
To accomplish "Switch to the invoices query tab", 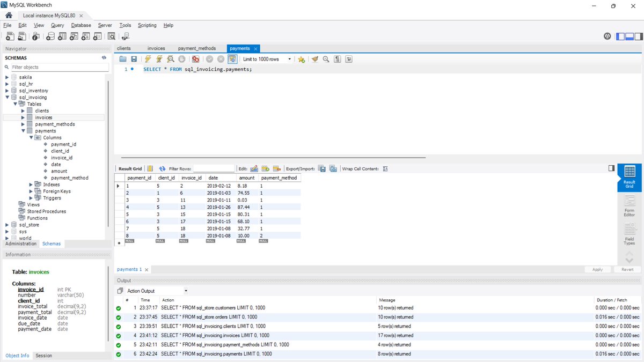I will [156, 48].
